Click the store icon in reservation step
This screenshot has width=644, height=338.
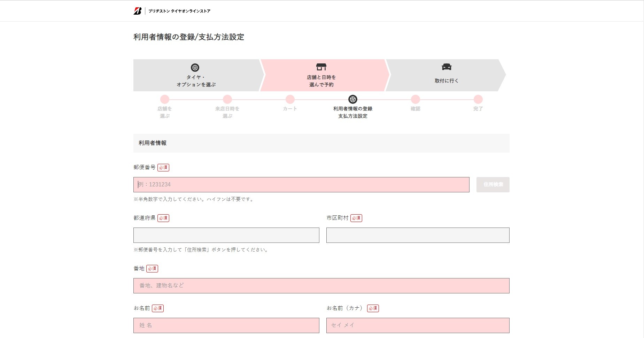pyautogui.click(x=321, y=67)
